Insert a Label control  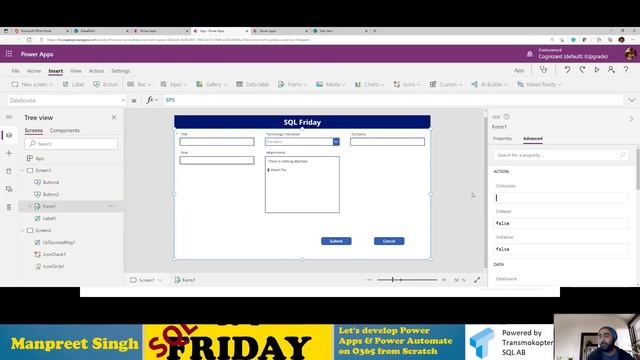point(73,84)
